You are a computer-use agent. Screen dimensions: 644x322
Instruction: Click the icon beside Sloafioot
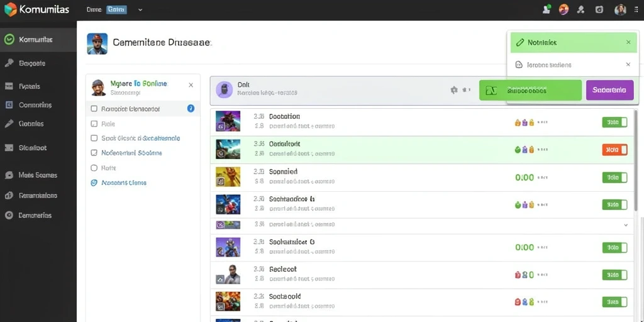[x=9, y=148]
